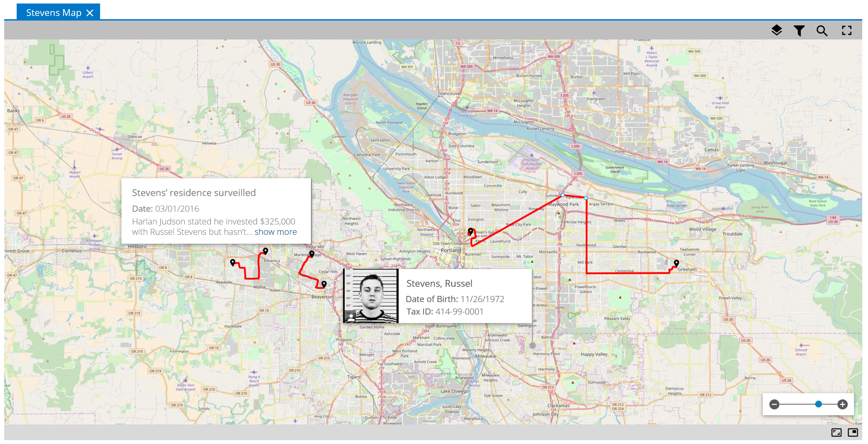Click the Date 03/01/2016 text
Viewport: 868px width, 444px height.
click(166, 208)
